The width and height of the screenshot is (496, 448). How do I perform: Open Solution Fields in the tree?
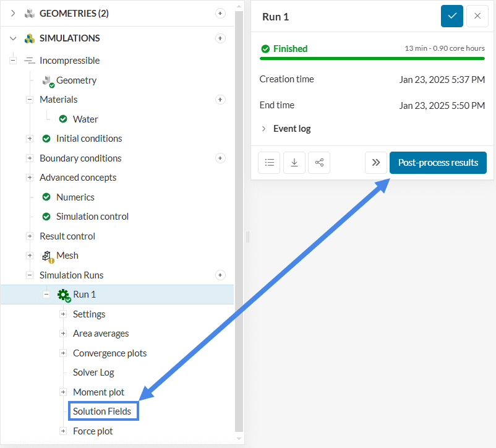[x=102, y=411]
